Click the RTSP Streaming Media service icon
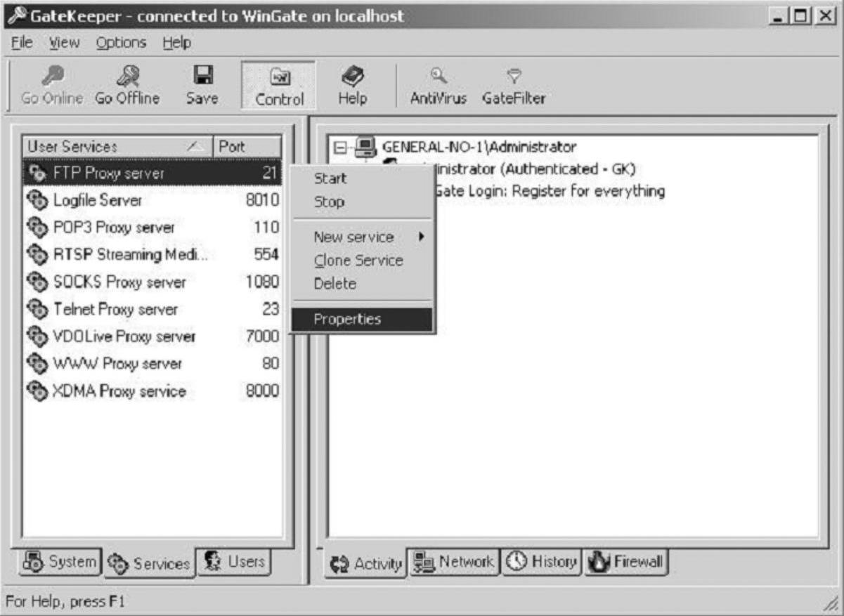844x616 pixels. [37, 254]
